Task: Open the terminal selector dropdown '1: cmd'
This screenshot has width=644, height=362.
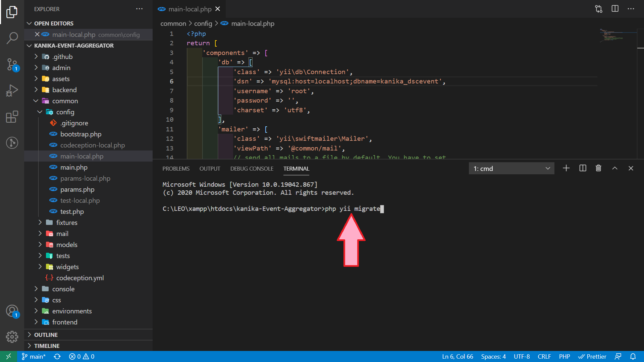Action: [512, 169]
